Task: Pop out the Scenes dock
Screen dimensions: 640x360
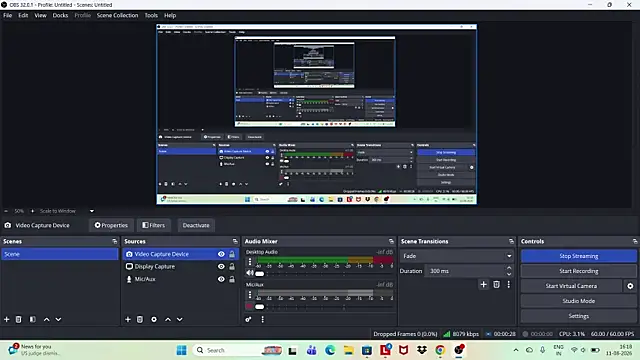Action: pyautogui.click(x=114, y=241)
